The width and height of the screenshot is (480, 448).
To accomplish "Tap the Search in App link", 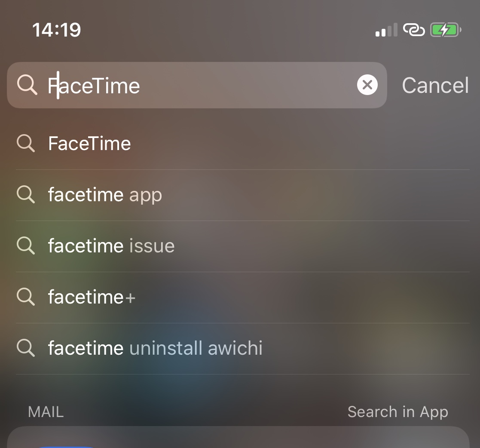I will [x=397, y=412].
